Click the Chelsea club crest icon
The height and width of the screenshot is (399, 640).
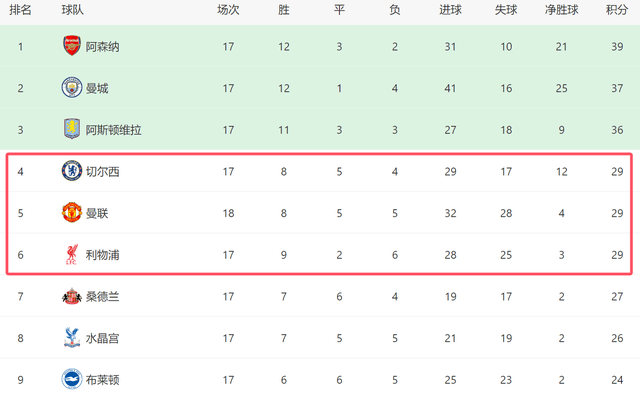pos(72,171)
